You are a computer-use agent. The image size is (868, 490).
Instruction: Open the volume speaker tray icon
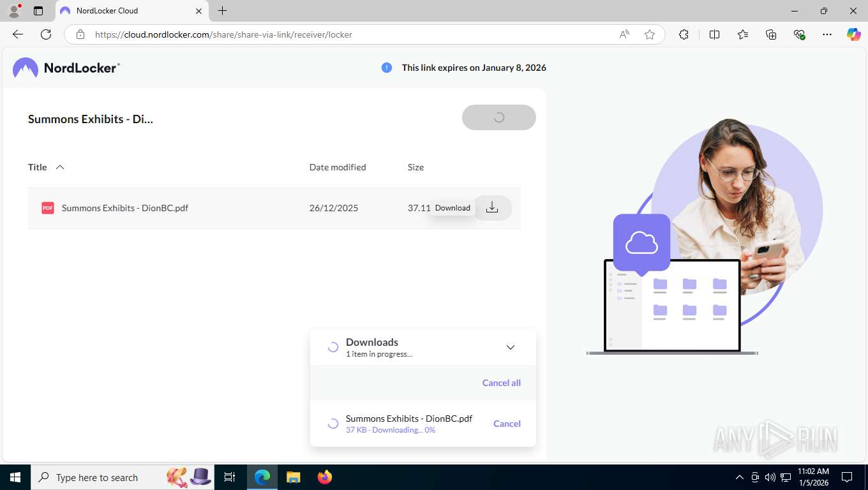coord(770,477)
